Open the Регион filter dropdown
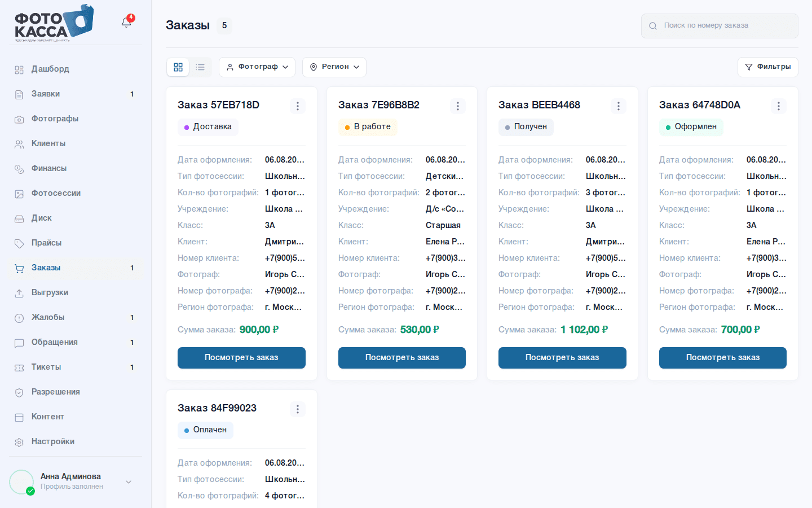This screenshot has height=508, width=812. [x=334, y=67]
